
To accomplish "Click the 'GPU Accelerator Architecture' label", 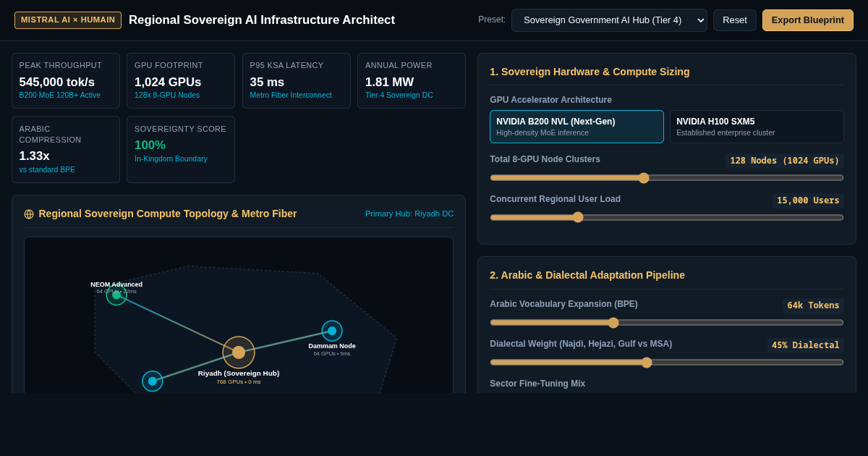I will tap(550, 100).
